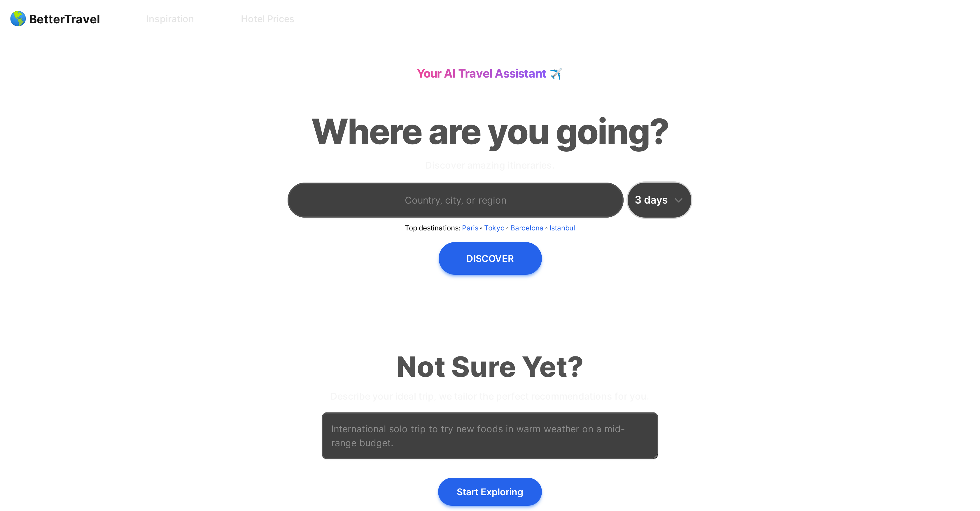Screen dimensions: 980x511
Task: Click the AI Travel Assistant airplane icon
Action: 556,73
